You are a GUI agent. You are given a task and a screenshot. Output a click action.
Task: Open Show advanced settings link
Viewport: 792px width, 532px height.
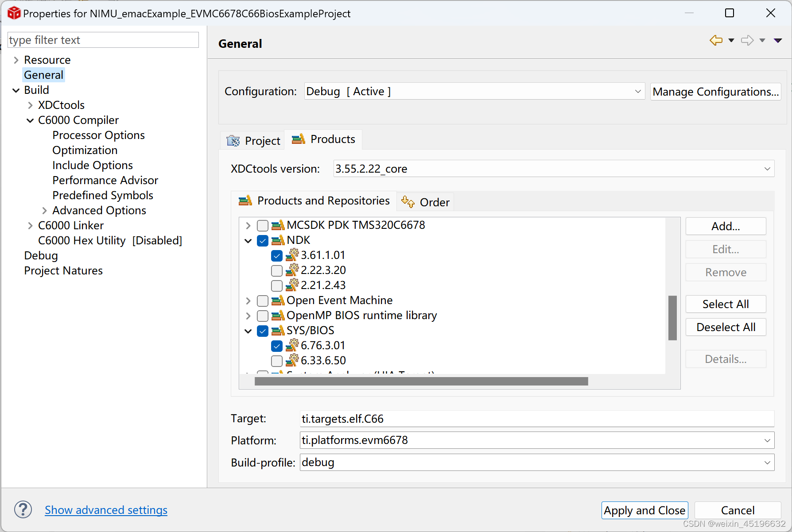[106, 510]
